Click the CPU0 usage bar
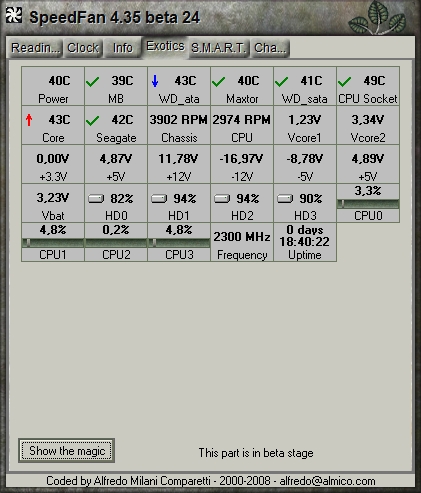Screen dimensions: 421x493 coord(368,204)
